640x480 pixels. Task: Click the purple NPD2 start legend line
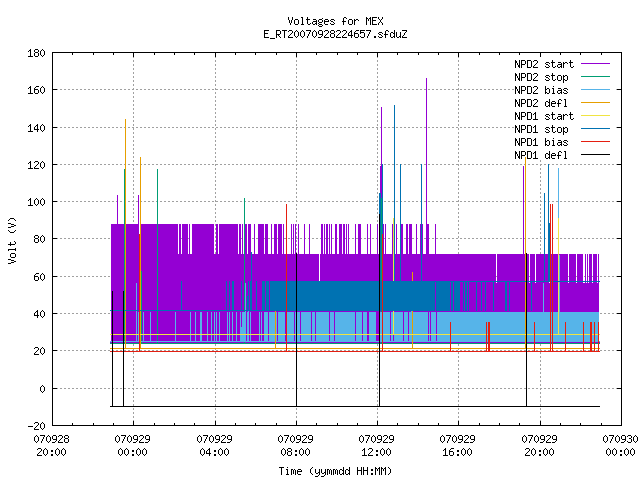595,64
